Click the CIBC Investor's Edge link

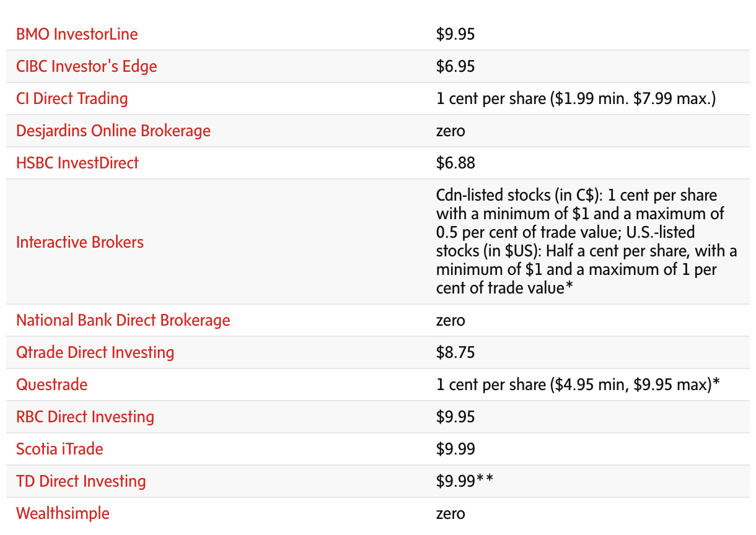click(x=87, y=66)
